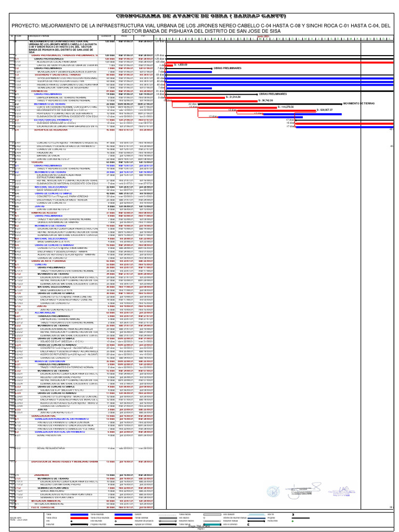
Task: Click the CUNETAS row
Action: point(82,264)
